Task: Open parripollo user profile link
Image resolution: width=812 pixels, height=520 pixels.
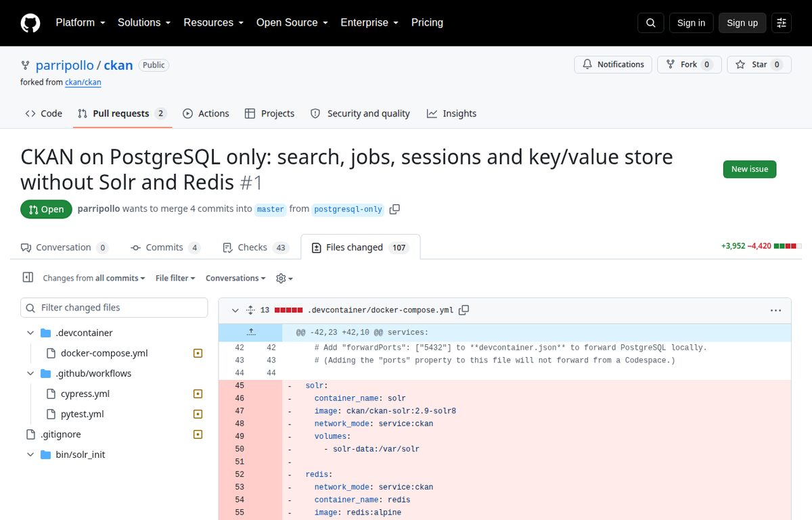Action: (64, 65)
